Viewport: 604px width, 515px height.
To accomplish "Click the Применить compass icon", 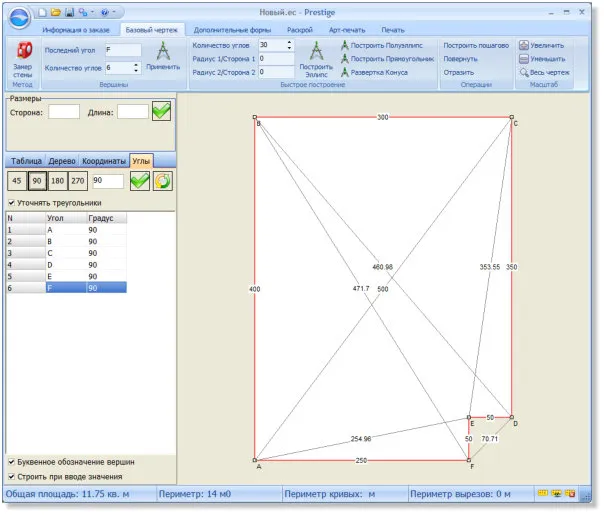I will coord(163,51).
